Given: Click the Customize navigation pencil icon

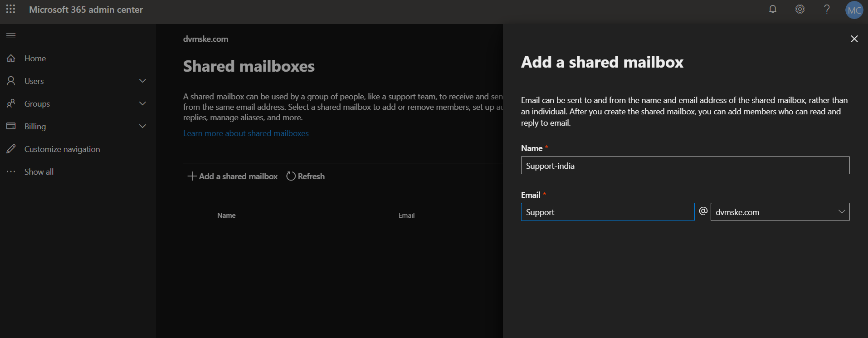Looking at the screenshot, I should point(11,149).
